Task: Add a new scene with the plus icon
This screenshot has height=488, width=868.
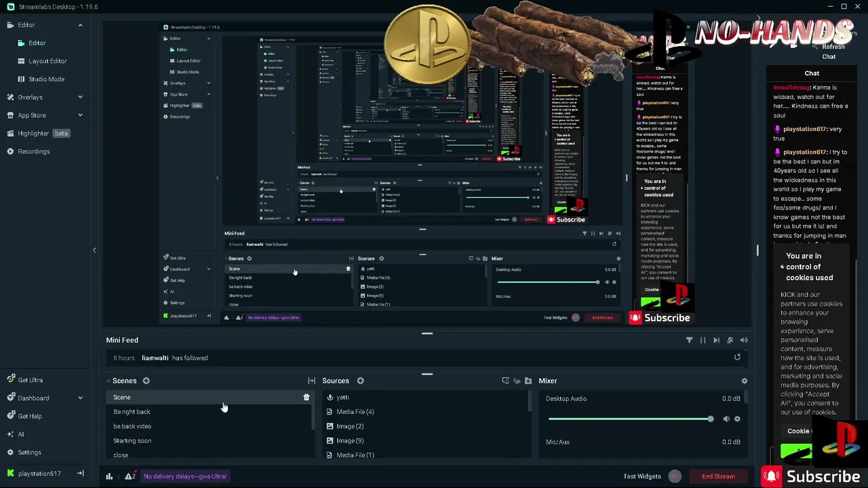Action: pyautogui.click(x=146, y=381)
